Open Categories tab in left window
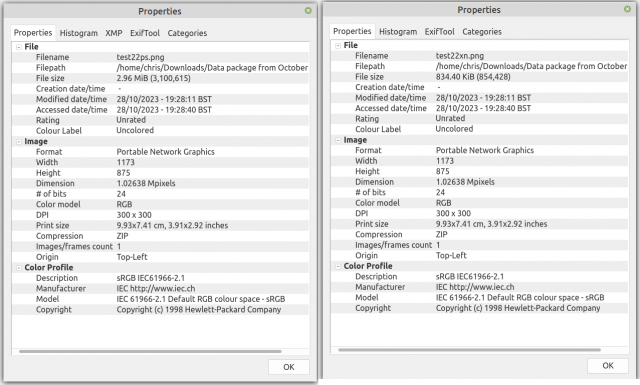Viewport: 640px width, 385px height. coord(187,33)
